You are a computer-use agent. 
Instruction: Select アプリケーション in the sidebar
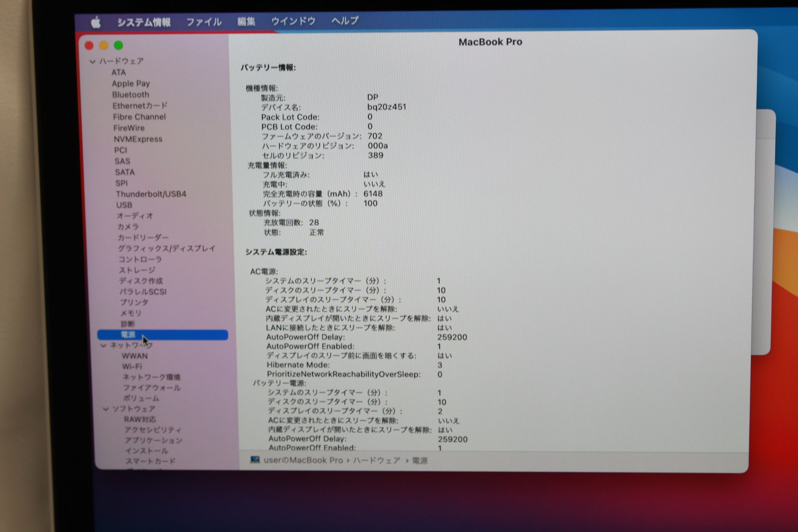point(154,440)
